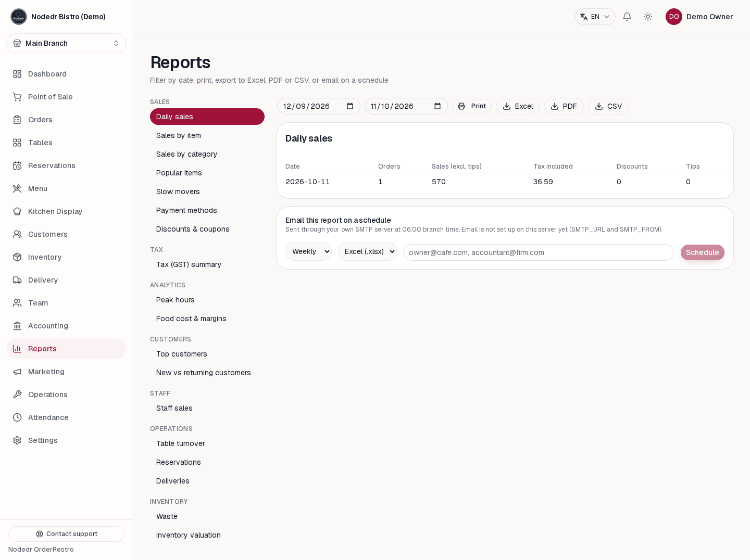This screenshot has height=560, width=750.
Task: Download report as PDF
Action: (x=564, y=106)
